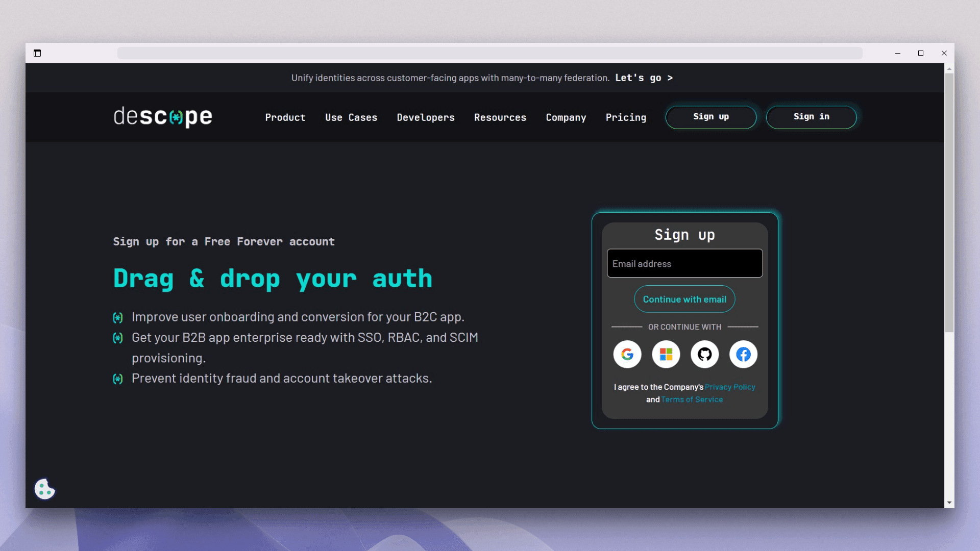The image size is (980, 551).
Task: Sign up using GitHub
Action: (704, 354)
